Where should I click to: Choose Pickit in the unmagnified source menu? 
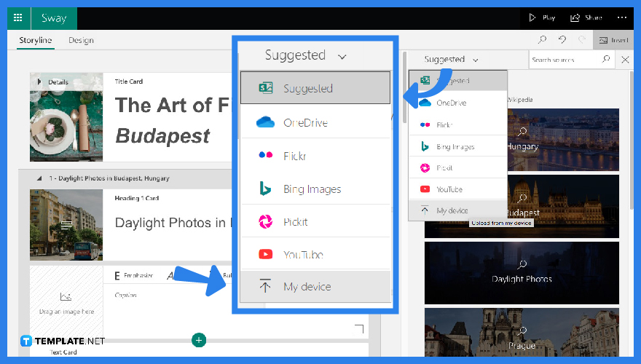(x=458, y=167)
